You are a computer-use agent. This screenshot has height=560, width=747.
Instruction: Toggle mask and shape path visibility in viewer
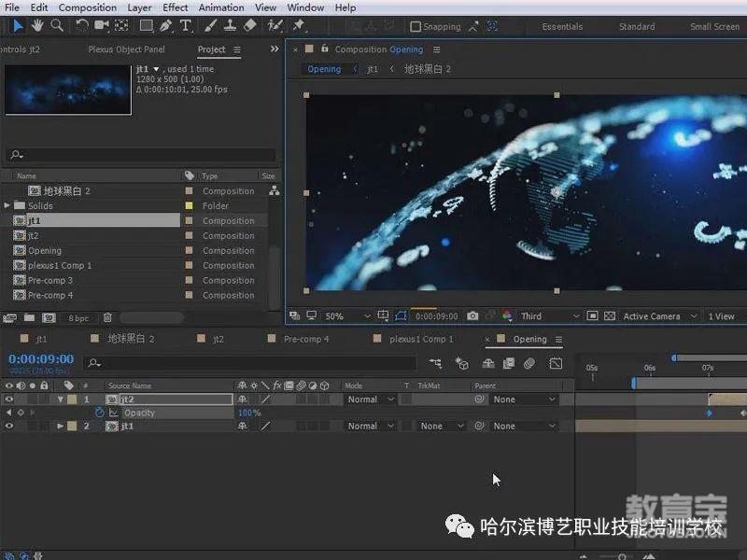[x=402, y=315]
